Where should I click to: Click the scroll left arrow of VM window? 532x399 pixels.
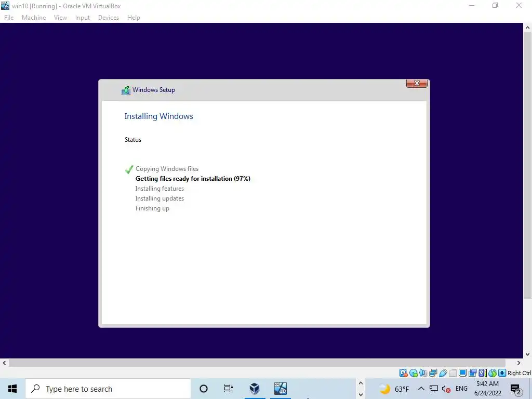pyautogui.click(x=4, y=363)
